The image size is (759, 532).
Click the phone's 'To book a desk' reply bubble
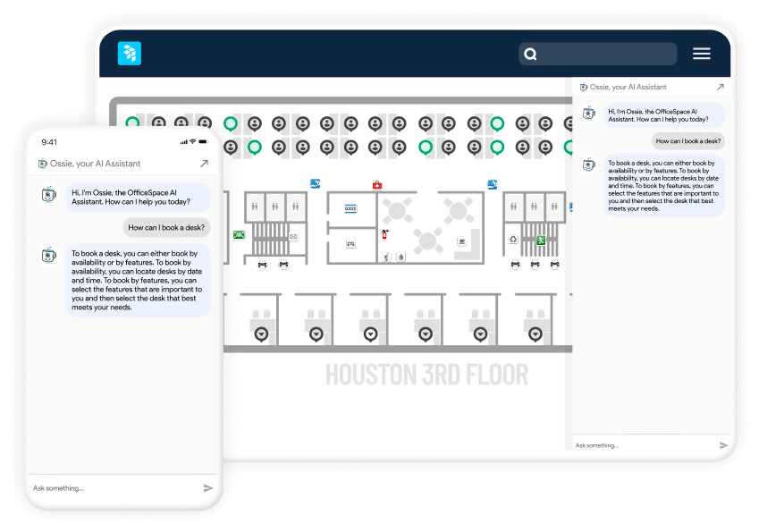point(138,280)
